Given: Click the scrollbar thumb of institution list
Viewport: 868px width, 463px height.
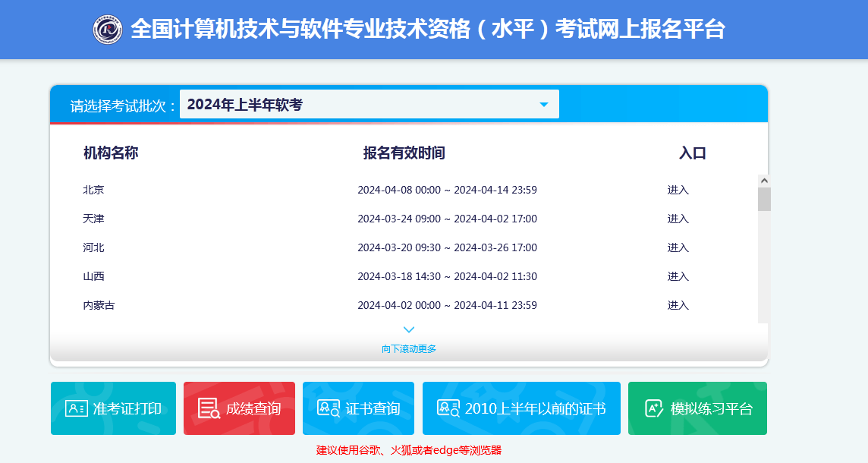Looking at the screenshot, I should tap(764, 199).
